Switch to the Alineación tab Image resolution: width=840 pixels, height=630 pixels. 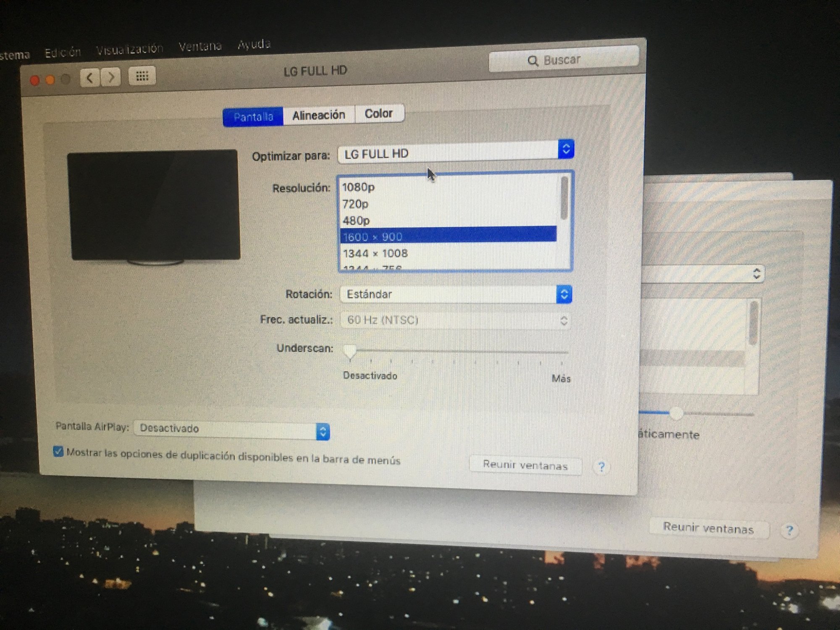click(318, 115)
